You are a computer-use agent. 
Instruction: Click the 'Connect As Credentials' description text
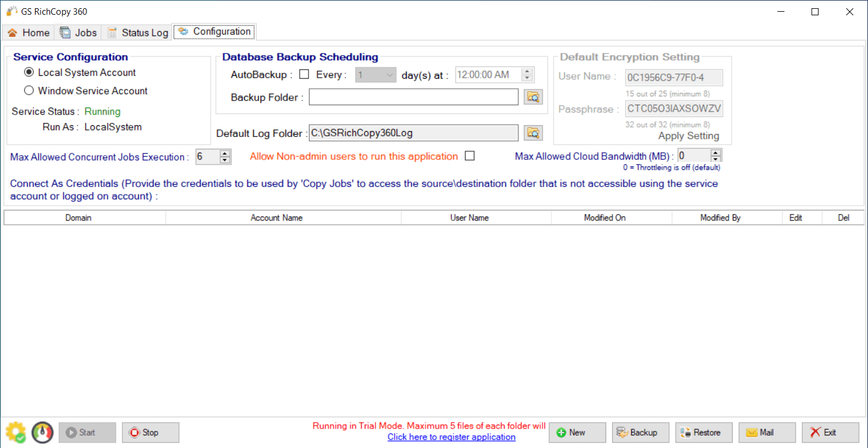(x=364, y=190)
